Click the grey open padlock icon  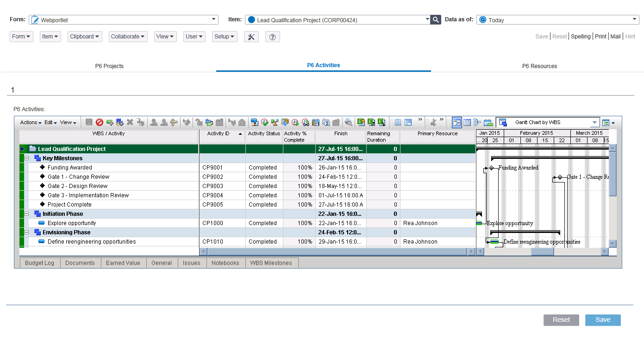pos(199,122)
